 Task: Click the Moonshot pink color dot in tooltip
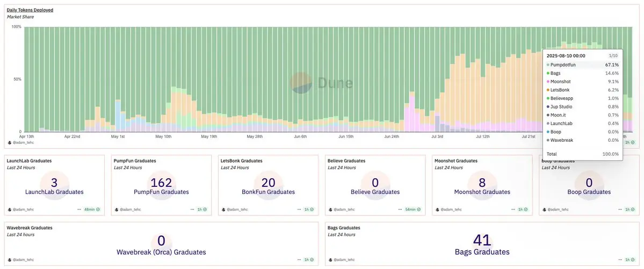[x=548, y=82]
